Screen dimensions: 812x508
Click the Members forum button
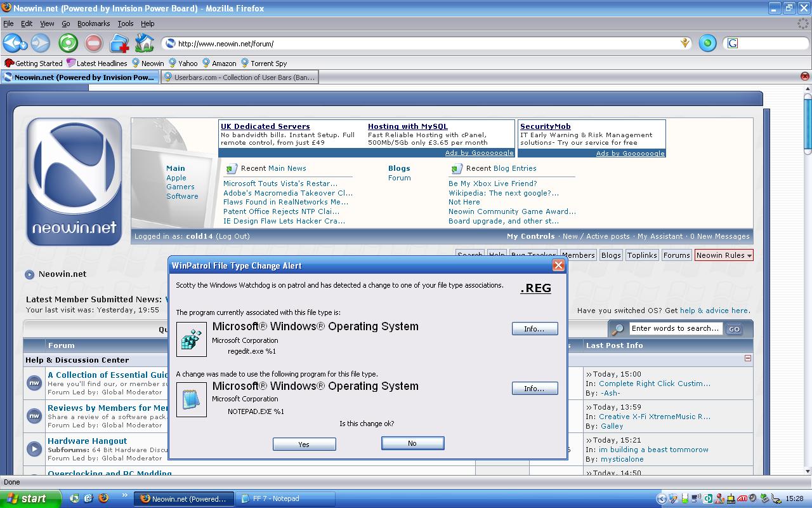pyautogui.click(x=579, y=255)
